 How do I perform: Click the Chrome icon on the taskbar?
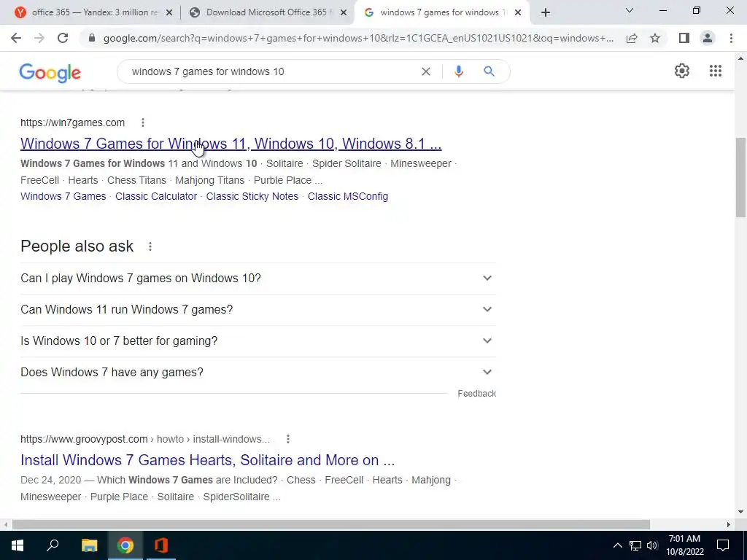(x=125, y=545)
